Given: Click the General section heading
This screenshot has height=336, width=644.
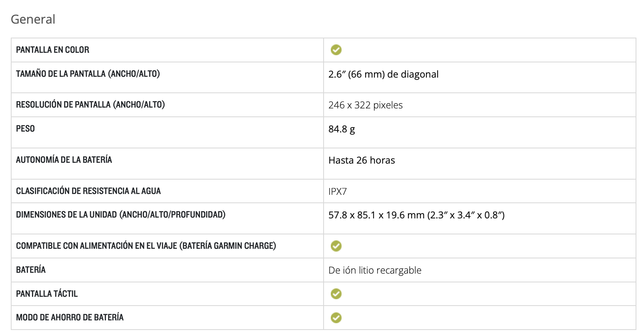Looking at the screenshot, I should point(33,19).
